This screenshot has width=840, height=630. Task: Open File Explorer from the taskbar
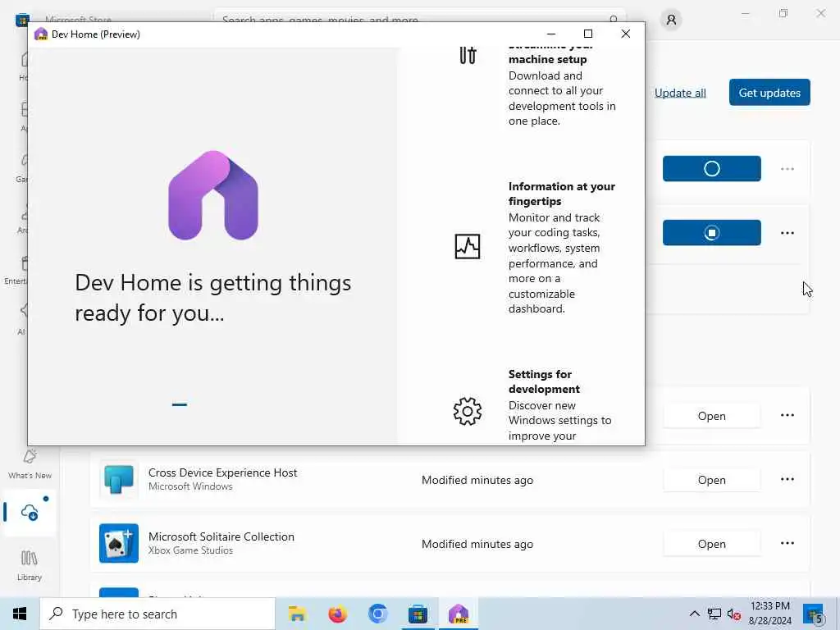tap(297, 614)
